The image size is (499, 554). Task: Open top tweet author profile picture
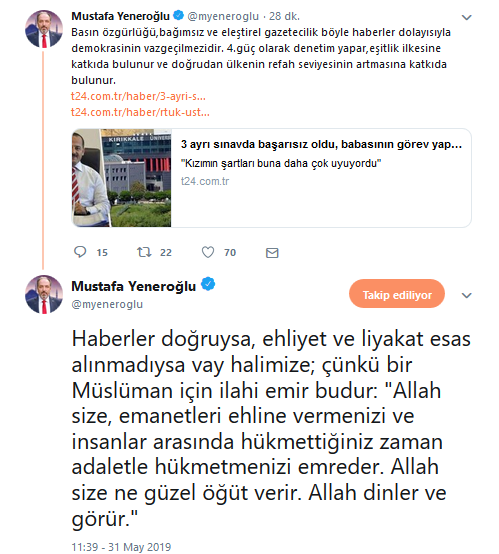tap(44, 29)
